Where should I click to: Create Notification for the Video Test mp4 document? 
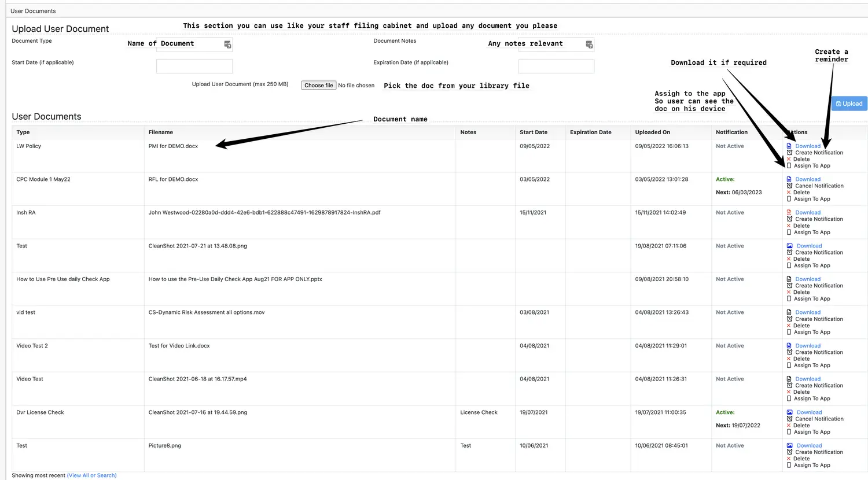(x=819, y=386)
